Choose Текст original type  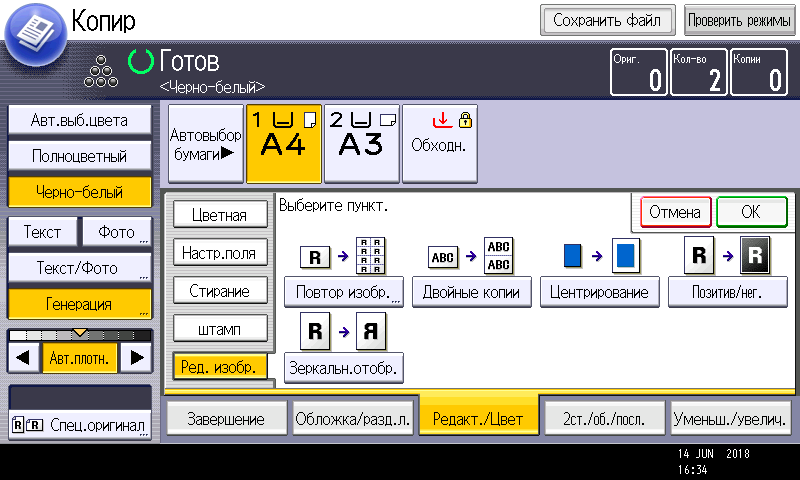pos(42,232)
